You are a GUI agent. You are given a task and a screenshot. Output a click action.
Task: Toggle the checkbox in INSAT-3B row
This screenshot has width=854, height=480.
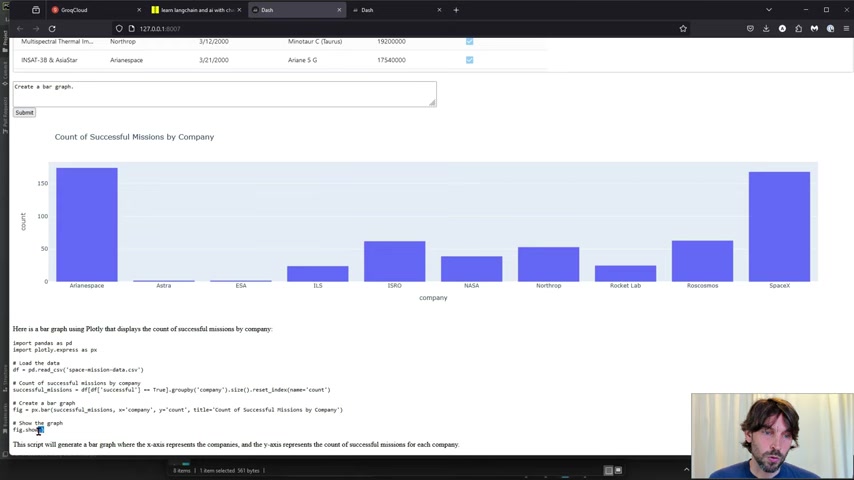click(x=469, y=60)
